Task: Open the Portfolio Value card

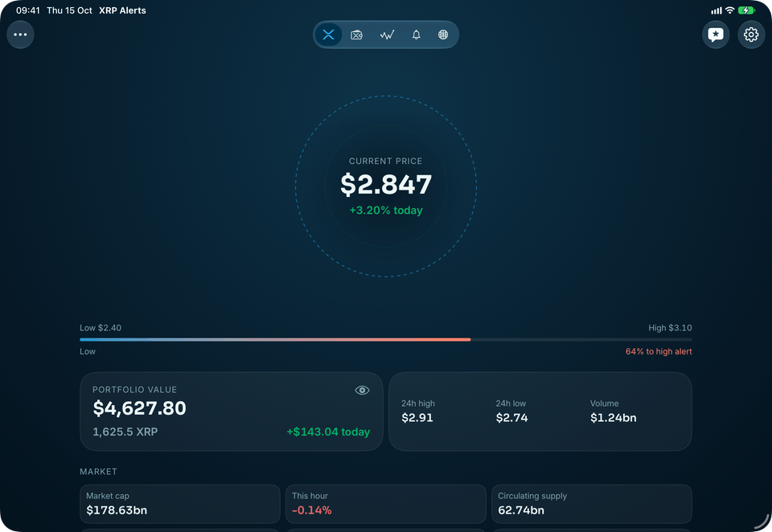Action: (232, 411)
